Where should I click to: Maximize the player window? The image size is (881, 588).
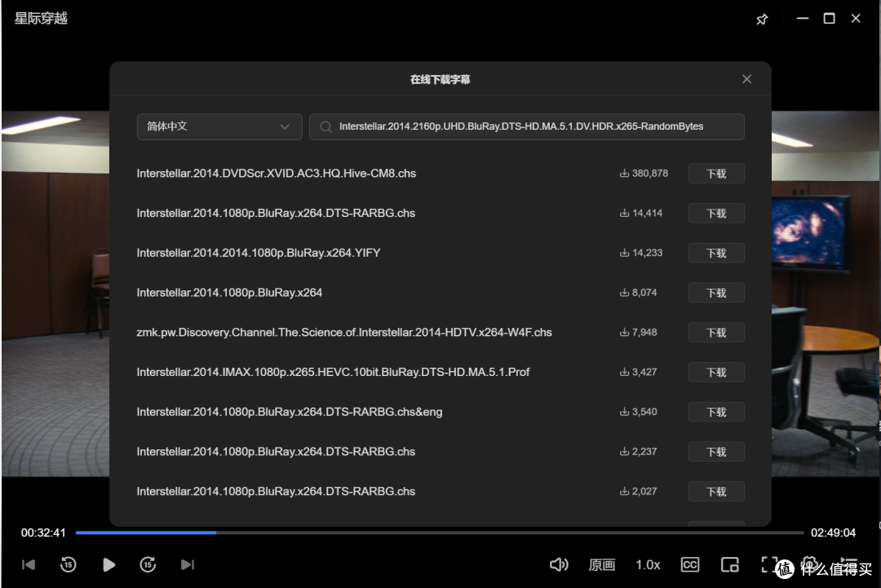point(829,19)
